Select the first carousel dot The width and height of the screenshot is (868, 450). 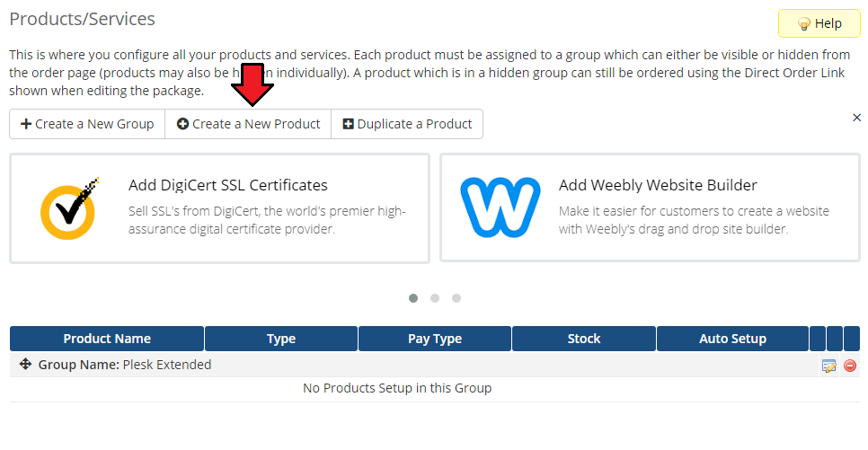click(413, 298)
